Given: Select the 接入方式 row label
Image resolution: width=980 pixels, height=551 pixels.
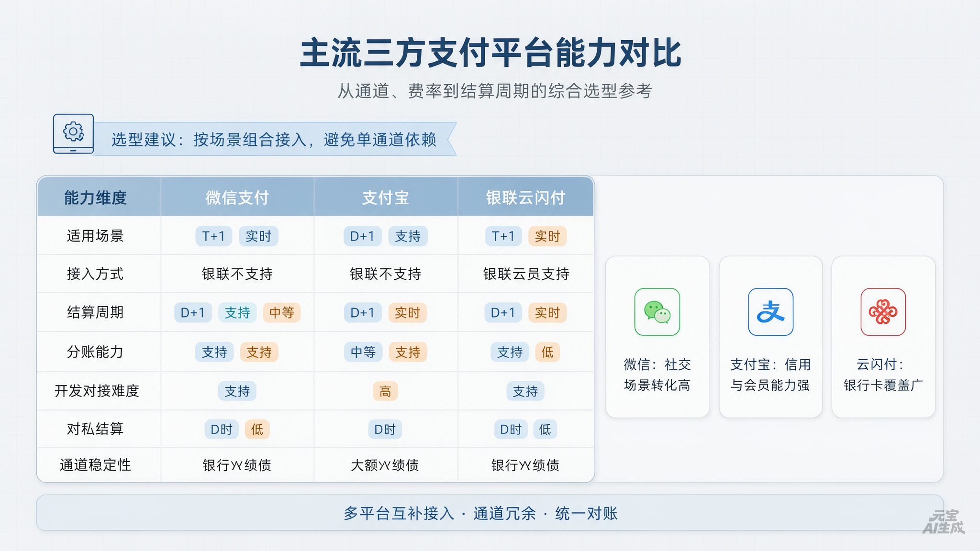Looking at the screenshot, I should (95, 274).
